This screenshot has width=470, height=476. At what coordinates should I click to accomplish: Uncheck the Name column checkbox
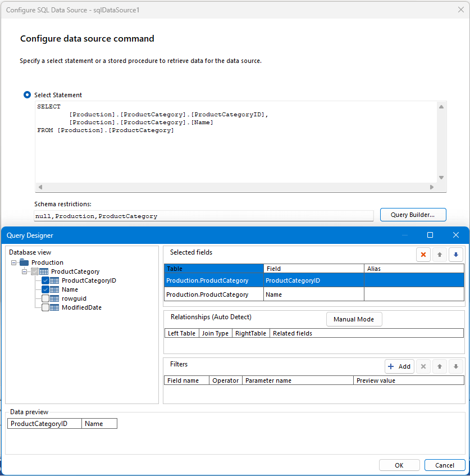click(45, 289)
